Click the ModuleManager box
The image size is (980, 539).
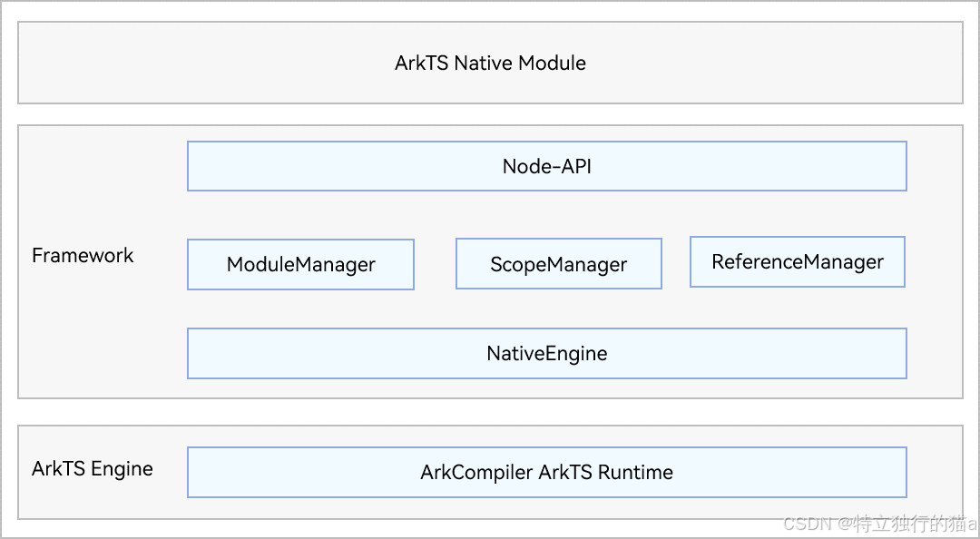300,264
